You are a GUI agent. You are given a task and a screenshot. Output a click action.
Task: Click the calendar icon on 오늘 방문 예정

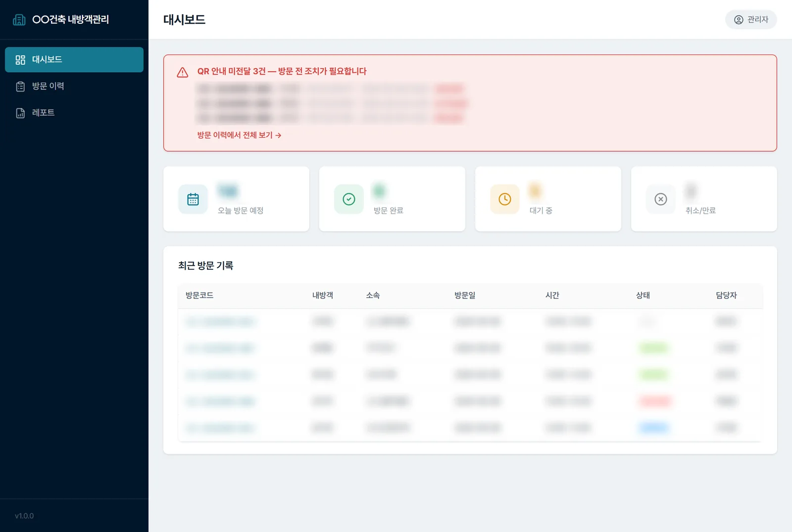tap(193, 199)
